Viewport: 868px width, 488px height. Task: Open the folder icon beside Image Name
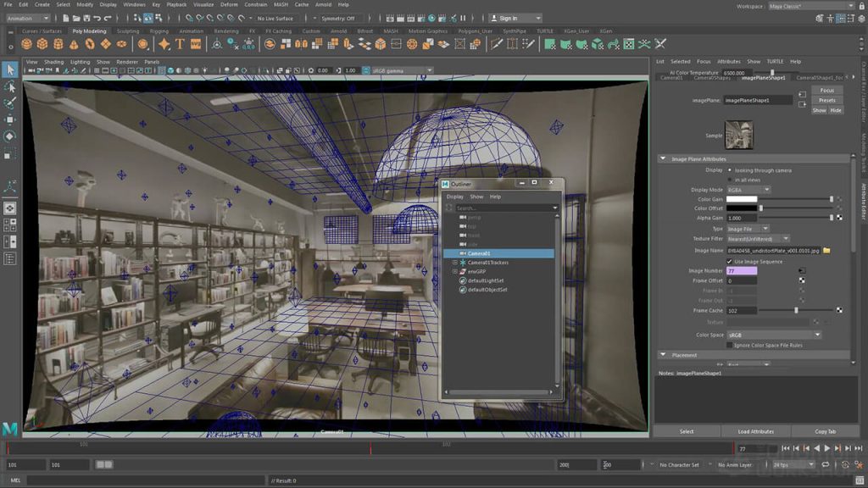(x=828, y=251)
